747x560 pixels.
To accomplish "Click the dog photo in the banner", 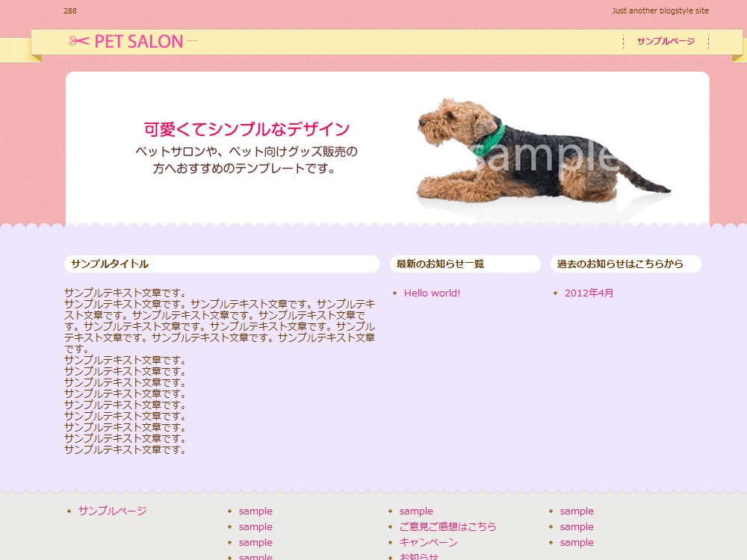I will [x=543, y=152].
